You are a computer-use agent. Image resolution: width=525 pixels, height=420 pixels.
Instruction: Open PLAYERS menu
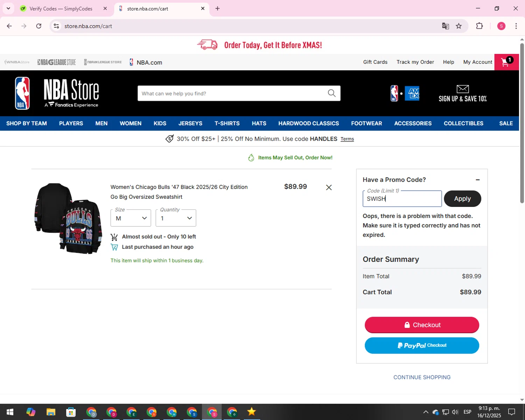71,123
